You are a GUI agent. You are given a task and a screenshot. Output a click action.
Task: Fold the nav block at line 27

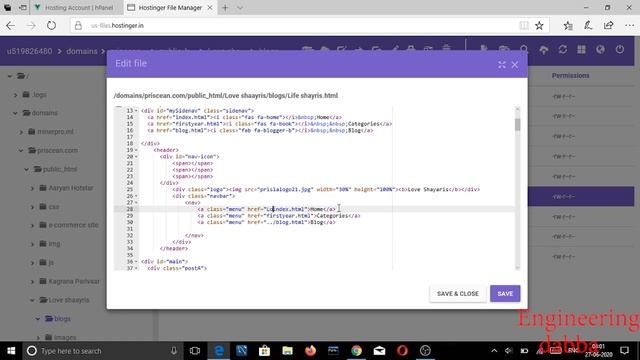[x=136, y=202]
